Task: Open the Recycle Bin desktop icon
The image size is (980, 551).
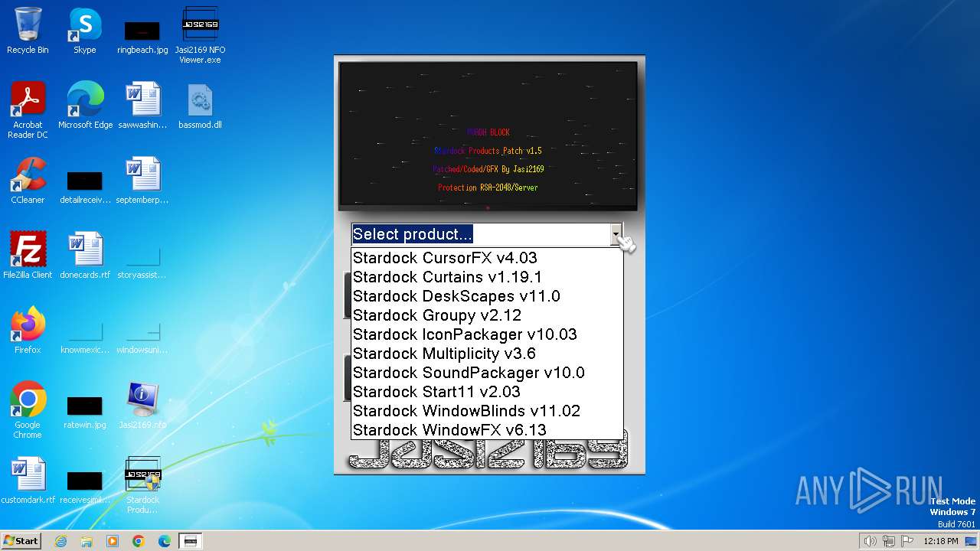Action: point(28,31)
